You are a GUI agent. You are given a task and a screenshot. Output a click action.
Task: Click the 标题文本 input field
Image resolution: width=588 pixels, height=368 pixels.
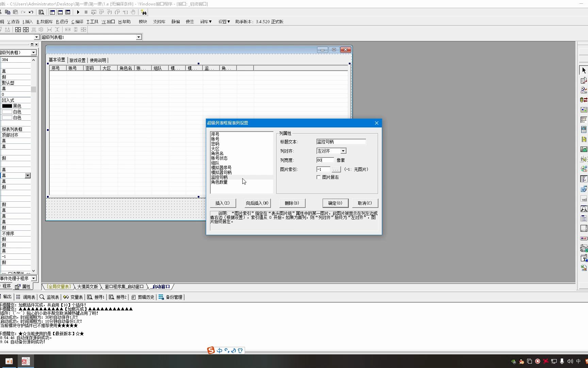341,142
